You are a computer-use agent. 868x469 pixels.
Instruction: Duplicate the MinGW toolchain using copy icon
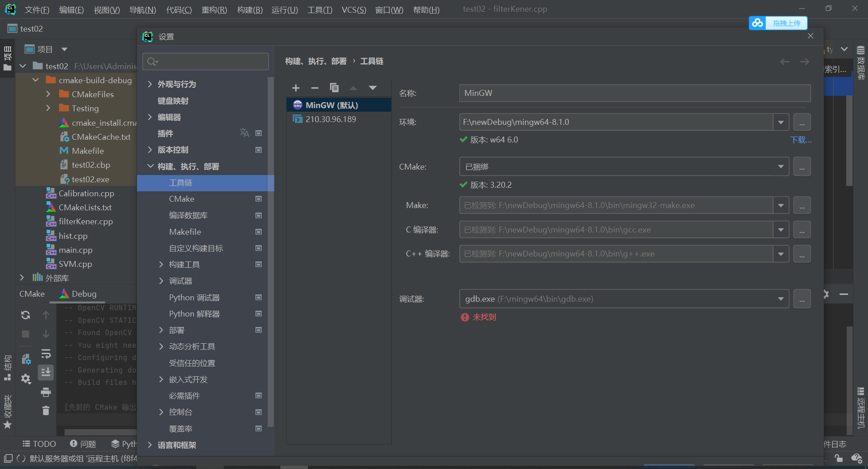pos(334,88)
